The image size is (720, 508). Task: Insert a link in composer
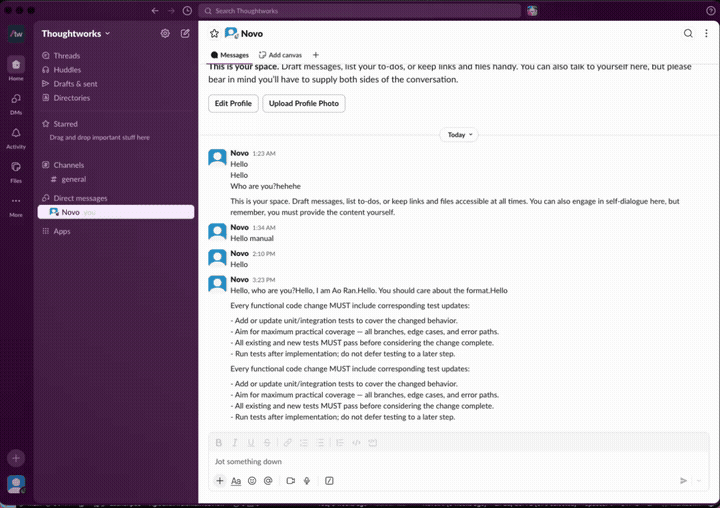coord(287,442)
